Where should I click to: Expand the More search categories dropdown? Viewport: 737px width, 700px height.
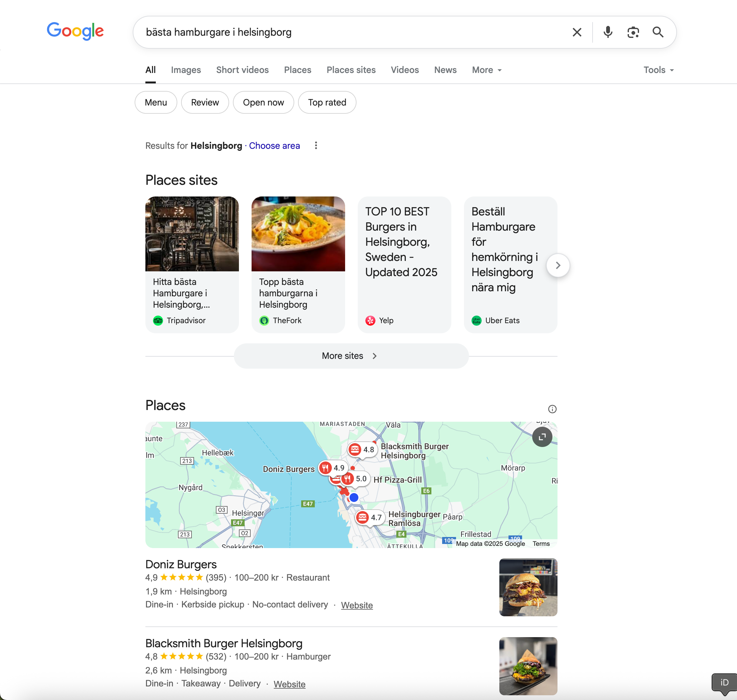486,70
